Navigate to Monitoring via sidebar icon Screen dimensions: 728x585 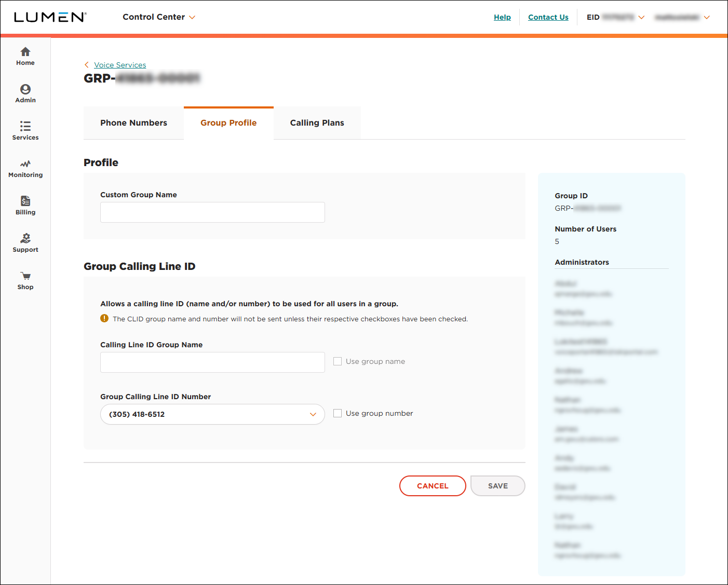click(x=25, y=168)
